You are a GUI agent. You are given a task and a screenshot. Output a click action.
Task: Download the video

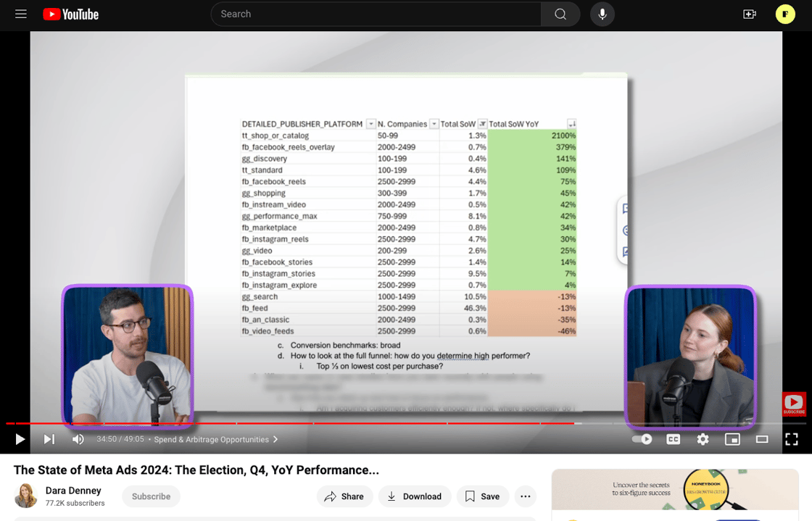[414, 496]
